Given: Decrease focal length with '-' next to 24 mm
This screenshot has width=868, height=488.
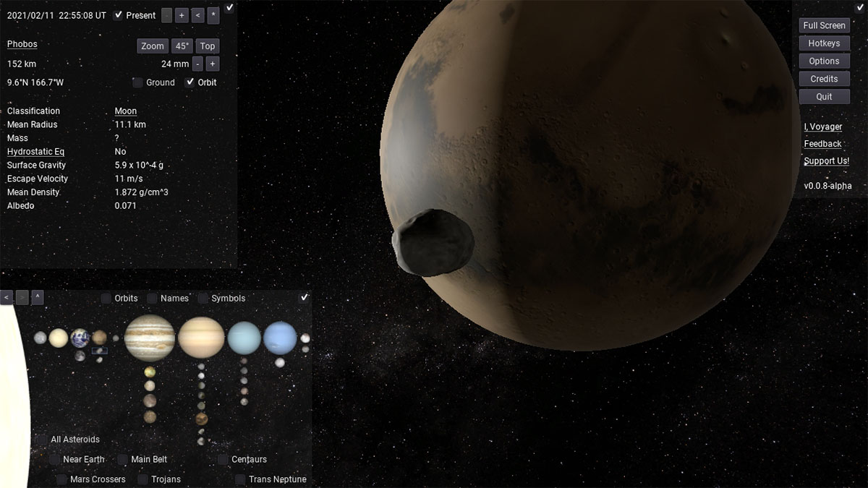Looking at the screenshot, I should pyautogui.click(x=198, y=64).
